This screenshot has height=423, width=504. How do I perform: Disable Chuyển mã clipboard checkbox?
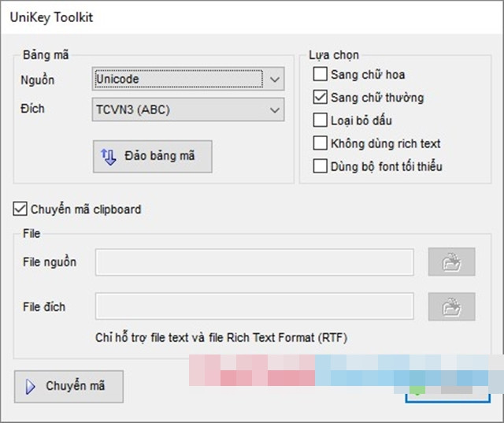(x=20, y=210)
